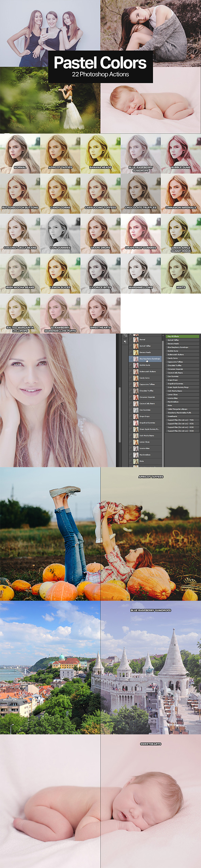Open the Bubble Gums preview image
This screenshot has width=201, height=868.
coord(181,153)
